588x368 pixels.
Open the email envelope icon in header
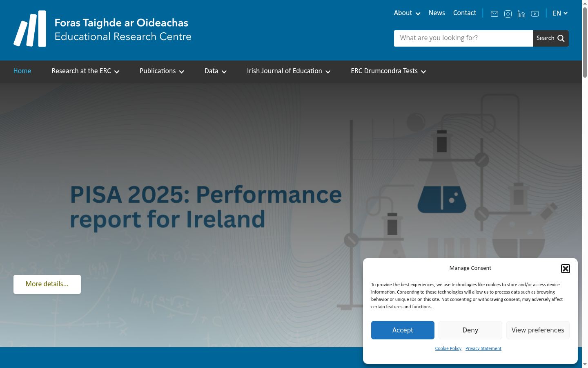pos(494,14)
